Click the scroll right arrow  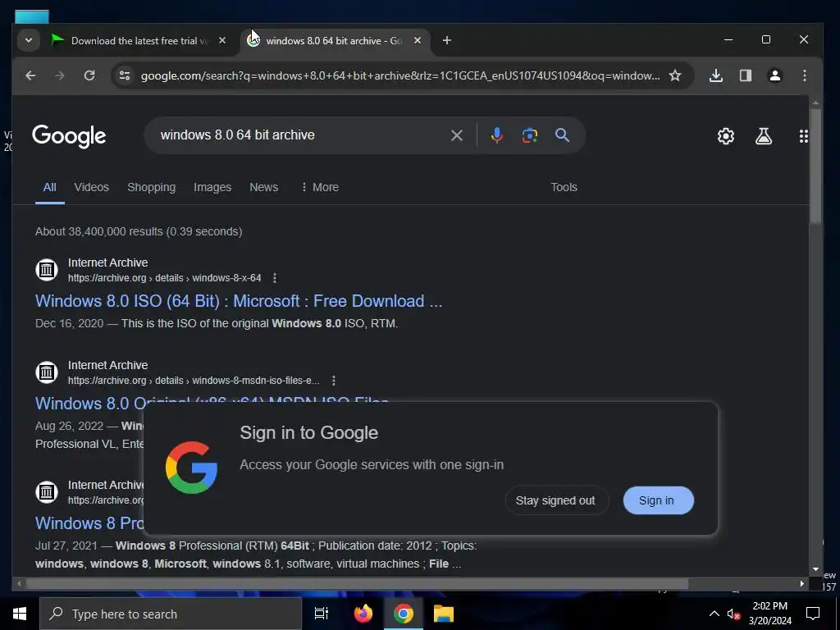click(802, 583)
